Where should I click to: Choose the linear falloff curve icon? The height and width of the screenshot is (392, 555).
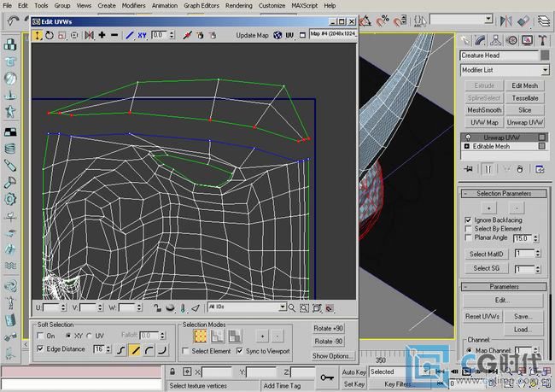click(135, 350)
